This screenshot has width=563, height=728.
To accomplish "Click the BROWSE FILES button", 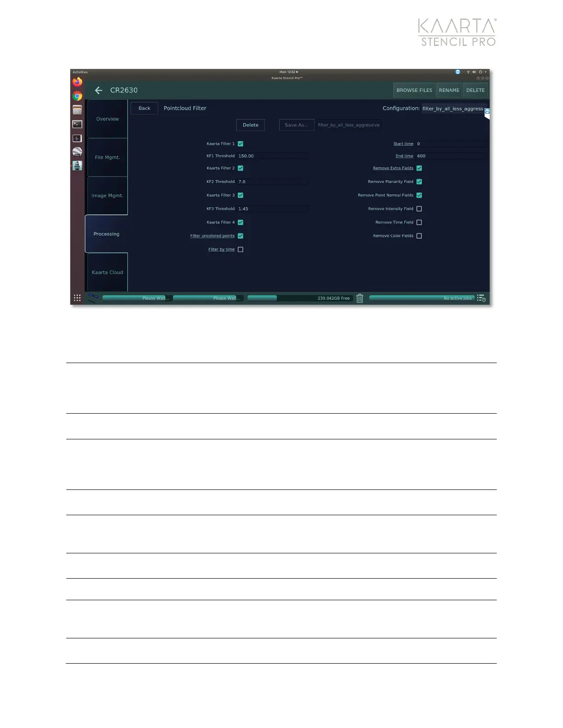I will (414, 91).
